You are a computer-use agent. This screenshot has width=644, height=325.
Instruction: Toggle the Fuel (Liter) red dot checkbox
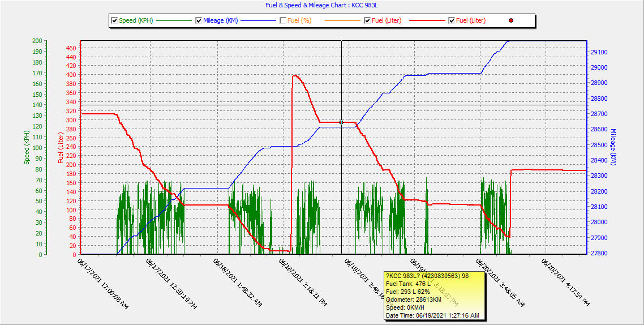pos(452,21)
